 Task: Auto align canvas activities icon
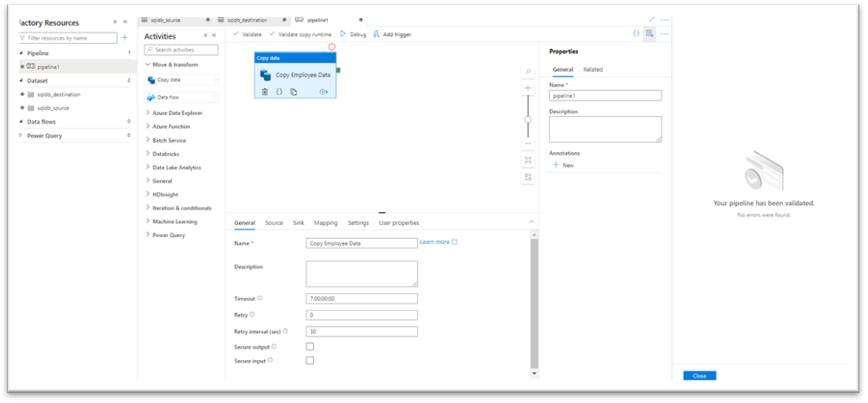coord(528,177)
